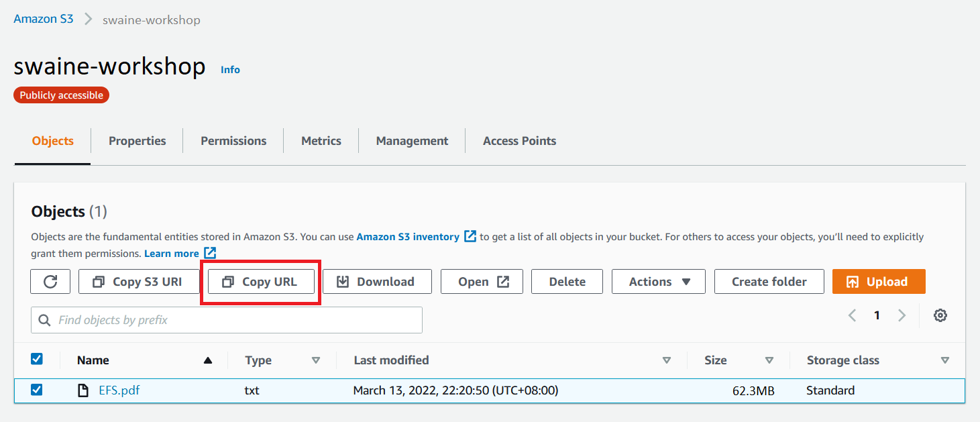Click the Download button
Screen dimensions: 980x422
[x=377, y=282]
